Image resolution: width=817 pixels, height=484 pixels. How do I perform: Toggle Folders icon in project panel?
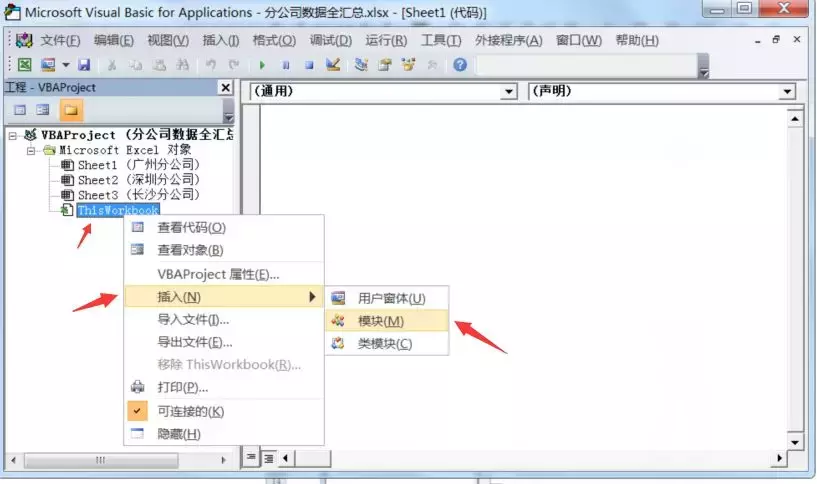point(71,110)
